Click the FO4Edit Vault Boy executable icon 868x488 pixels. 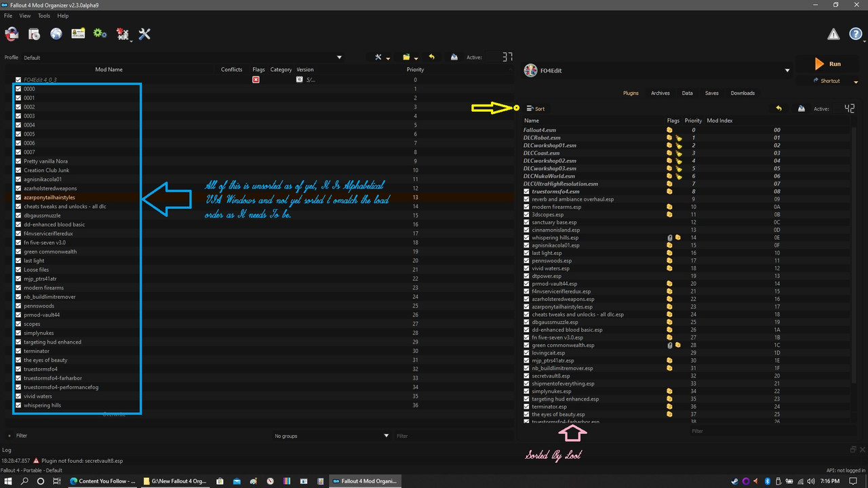pos(530,70)
